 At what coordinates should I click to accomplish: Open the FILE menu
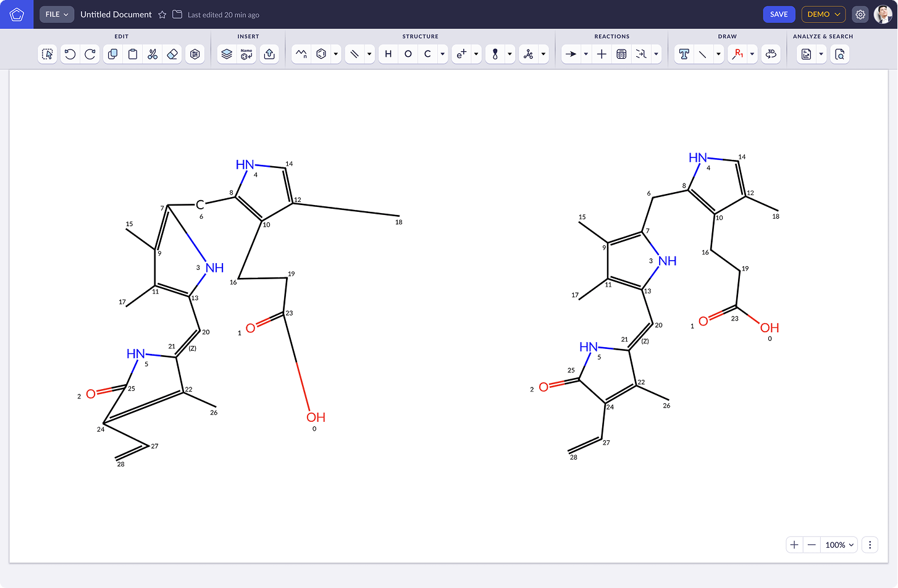coord(56,14)
